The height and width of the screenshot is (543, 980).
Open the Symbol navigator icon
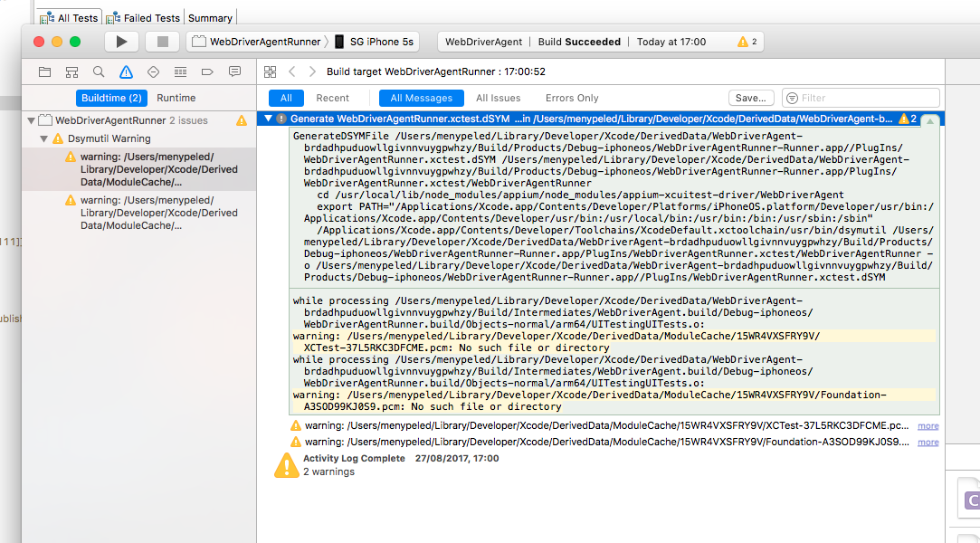(x=71, y=71)
